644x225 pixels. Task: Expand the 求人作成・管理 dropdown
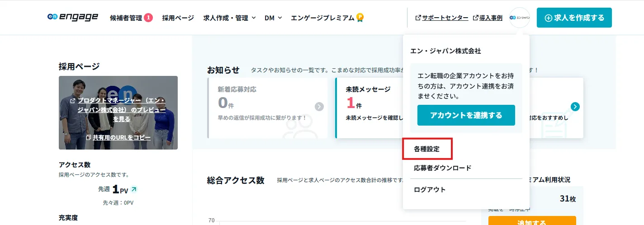pos(230,18)
